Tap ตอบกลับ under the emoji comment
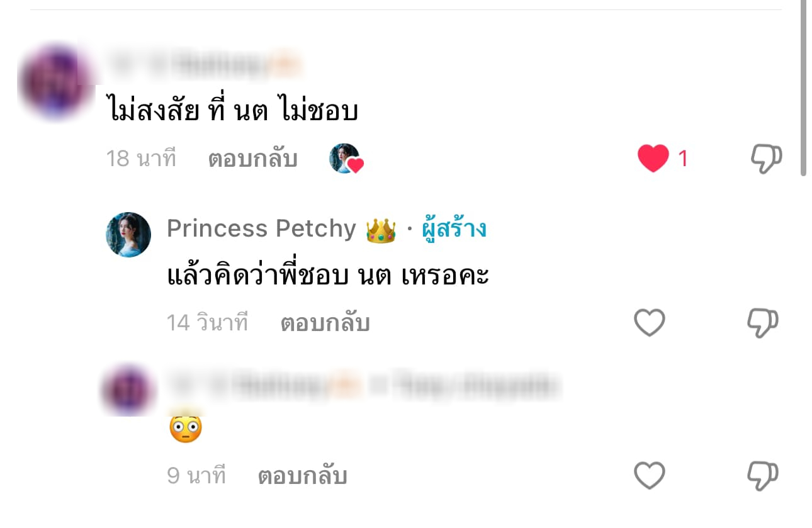Image resolution: width=812 pixels, height=528 pixels. 303,476
